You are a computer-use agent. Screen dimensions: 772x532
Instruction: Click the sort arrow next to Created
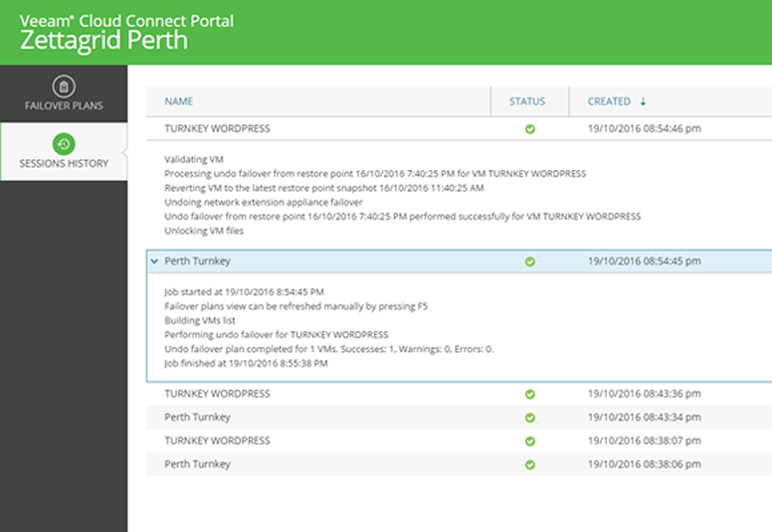643,101
